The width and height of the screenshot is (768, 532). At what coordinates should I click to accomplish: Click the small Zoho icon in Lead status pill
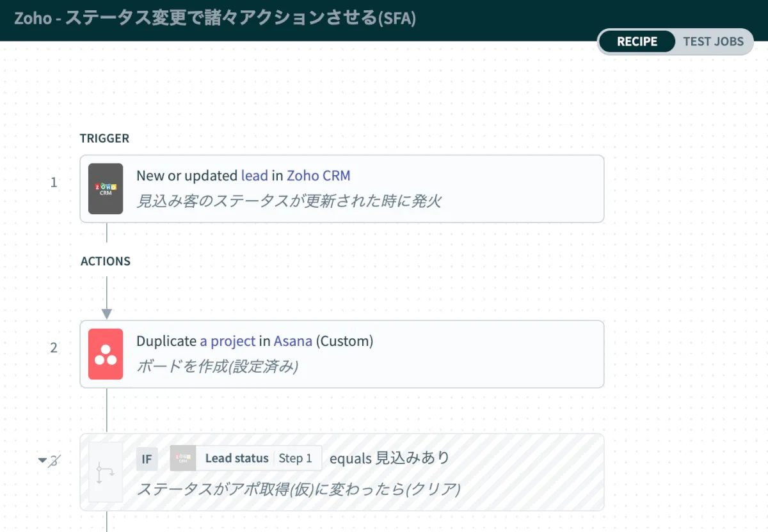183,458
